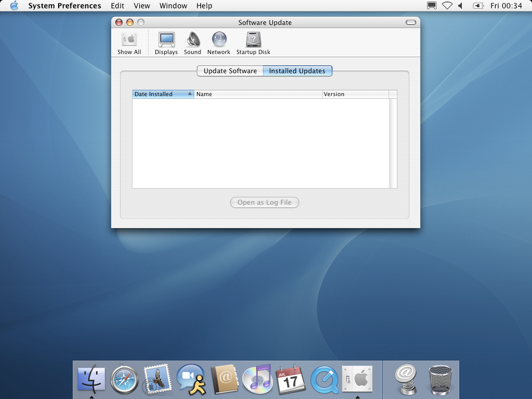Click Open as Log File button

[x=264, y=203]
